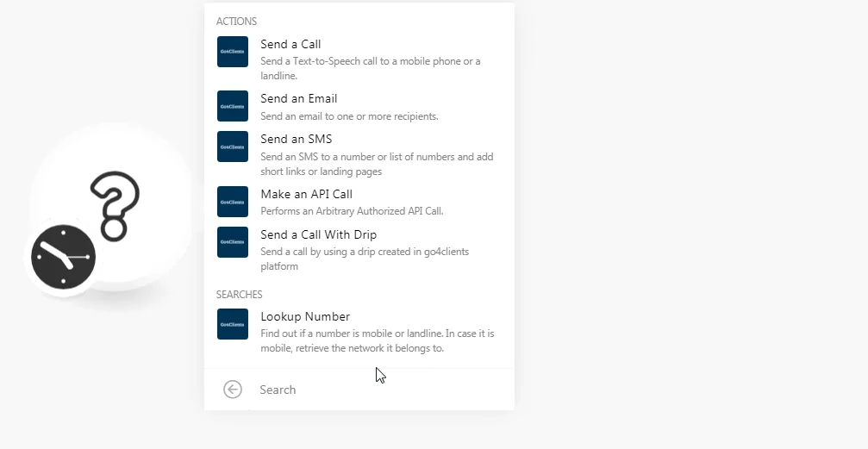This screenshot has height=449, width=868.
Task: Click the Go4Clients icon beside Lookup Number
Action: (x=233, y=324)
